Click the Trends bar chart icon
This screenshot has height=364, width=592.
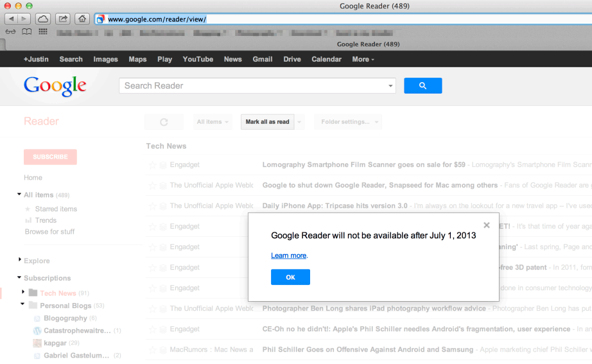pyautogui.click(x=28, y=220)
